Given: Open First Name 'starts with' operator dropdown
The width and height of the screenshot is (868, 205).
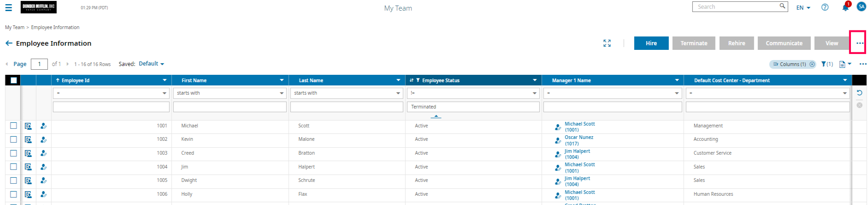Looking at the screenshot, I should (230, 93).
